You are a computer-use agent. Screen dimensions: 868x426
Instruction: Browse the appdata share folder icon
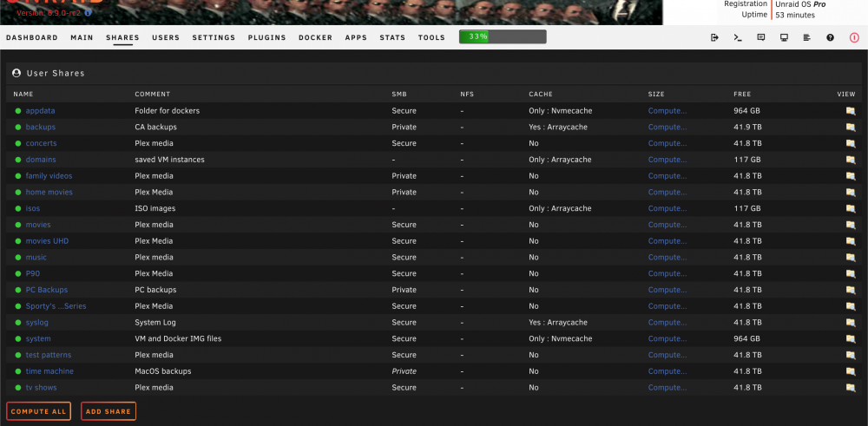click(x=851, y=111)
